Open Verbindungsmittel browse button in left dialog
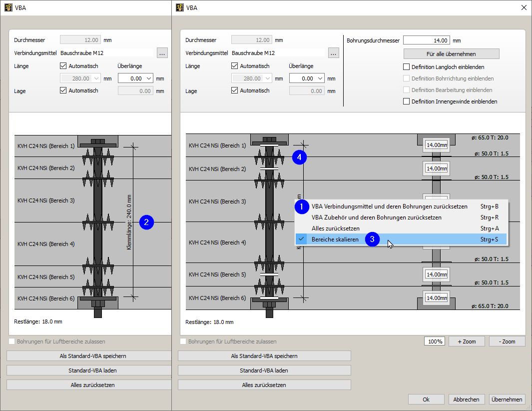Screen dimensions: 532x411 pyautogui.click(x=162, y=52)
